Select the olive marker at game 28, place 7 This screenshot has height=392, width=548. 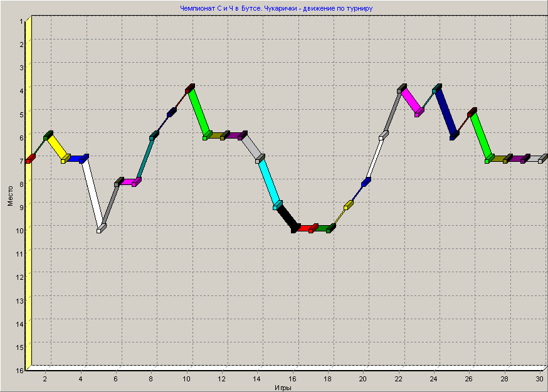pos(507,159)
